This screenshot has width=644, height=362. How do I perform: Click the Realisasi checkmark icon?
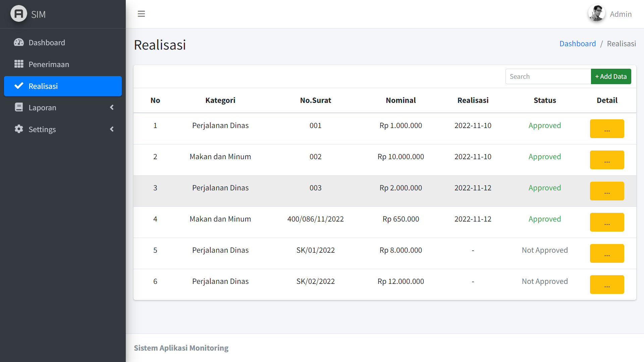point(19,86)
